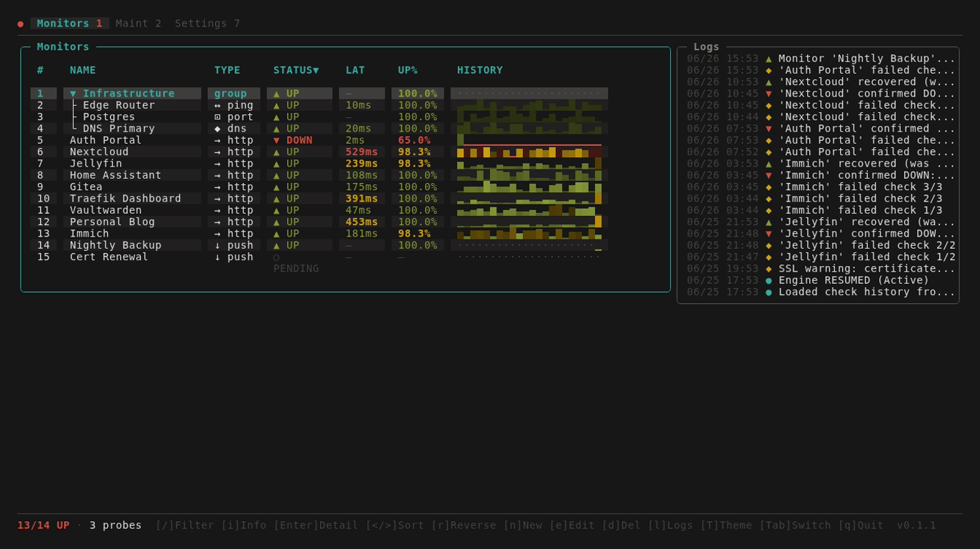Screen dimensions: 980x549
Task: Click the diamond icon on SSL warning log
Action: coord(769,269)
